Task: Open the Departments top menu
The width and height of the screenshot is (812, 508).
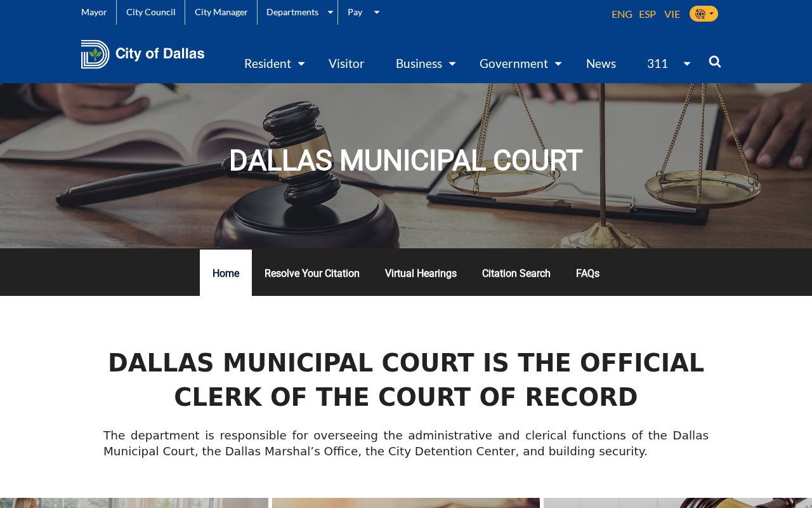Action: click(292, 12)
